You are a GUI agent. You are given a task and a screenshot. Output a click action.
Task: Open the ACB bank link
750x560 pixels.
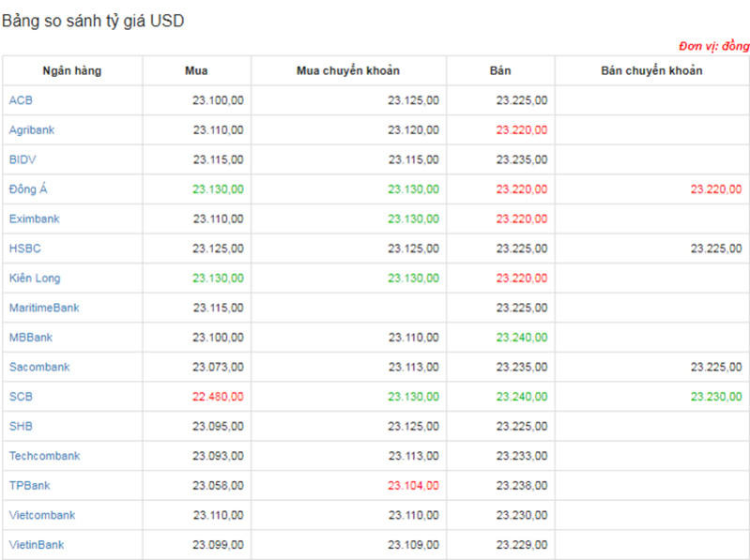(x=21, y=100)
